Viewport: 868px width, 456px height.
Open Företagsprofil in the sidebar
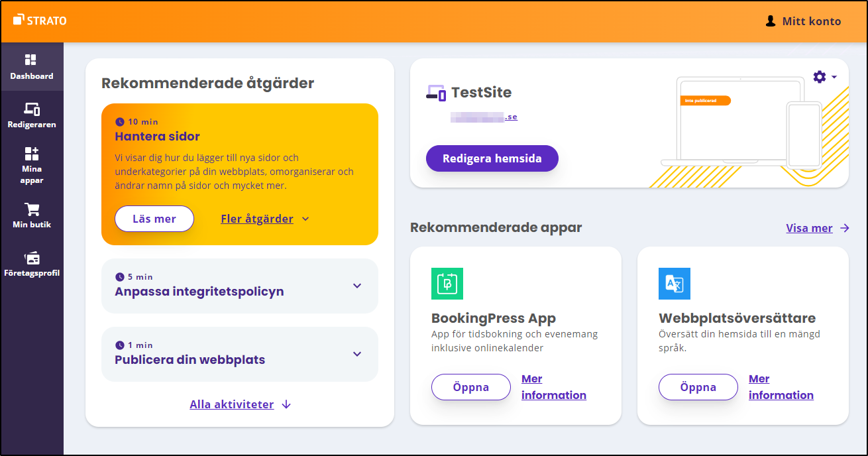point(32,264)
